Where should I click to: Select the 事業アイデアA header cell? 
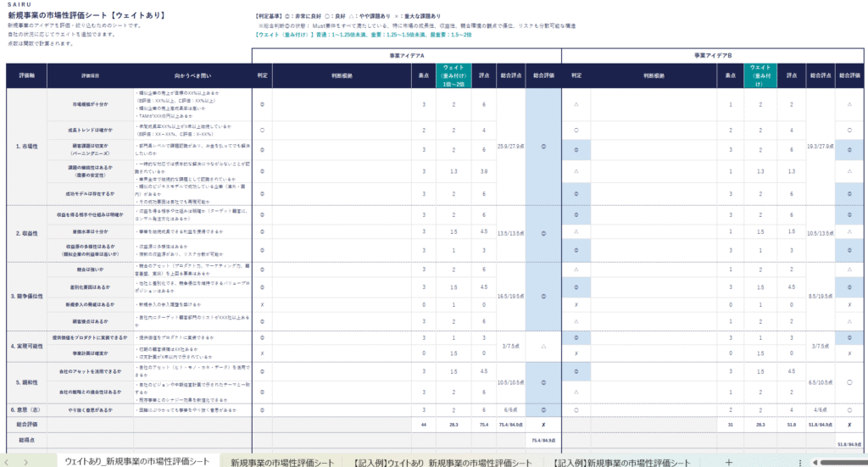(x=406, y=54)
